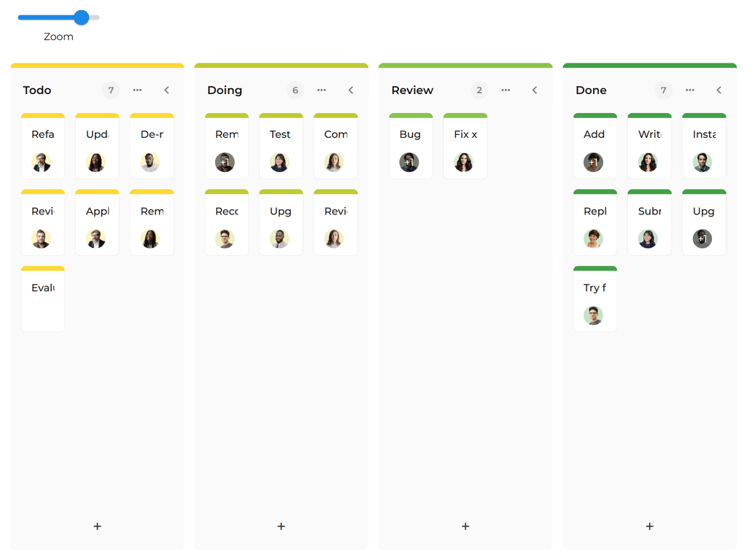Click the plus icon under Review column

(465, 526)
